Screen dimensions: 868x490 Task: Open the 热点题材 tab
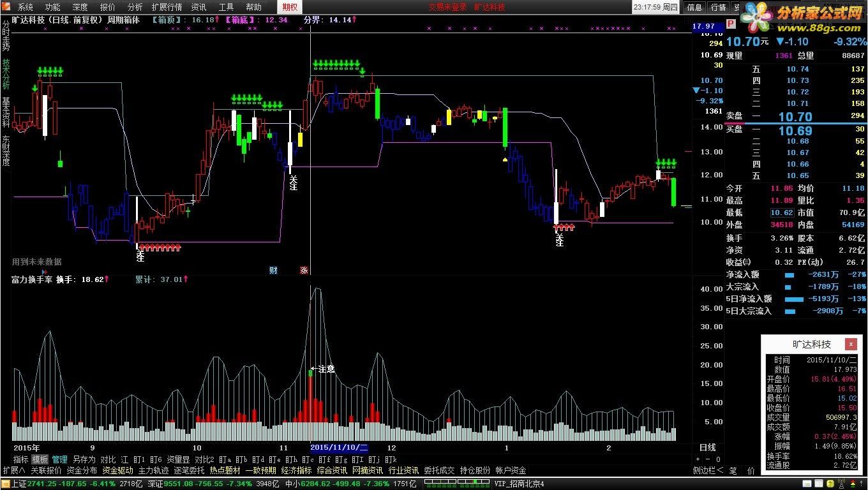pos(225,471)
